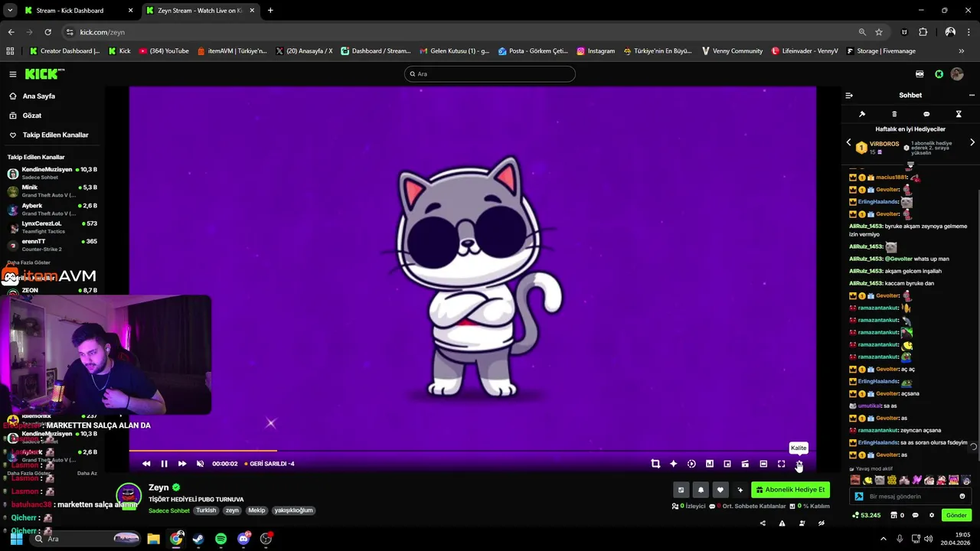980x551 pixels.
Task: Bookmark this page with the star icon
Action: tap(879, 32)
